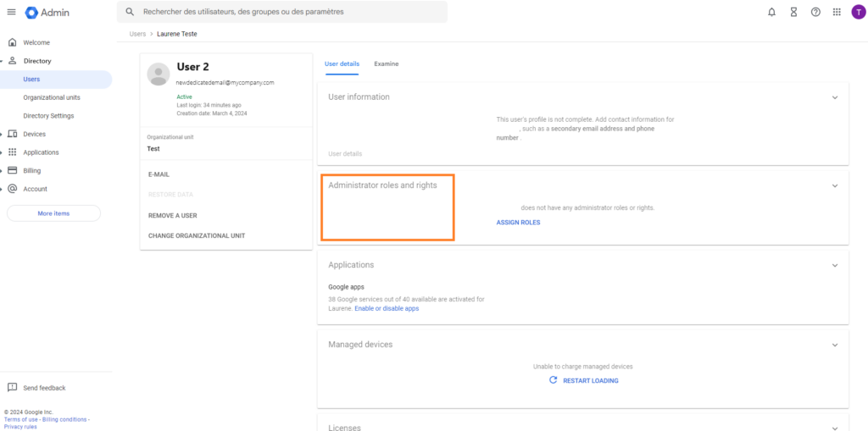Click the restart loading refresh icon
The width and height of the screenshot is (868, 431).
[x=553, y=380]
